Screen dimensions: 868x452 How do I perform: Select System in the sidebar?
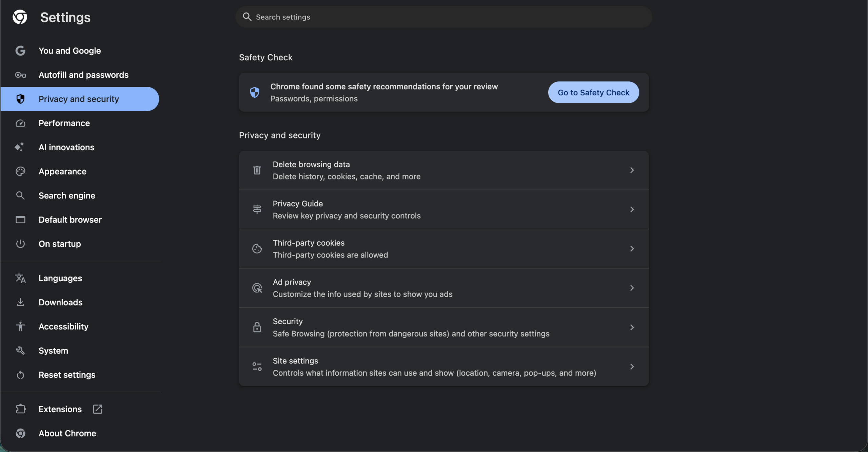coord(80,350)
